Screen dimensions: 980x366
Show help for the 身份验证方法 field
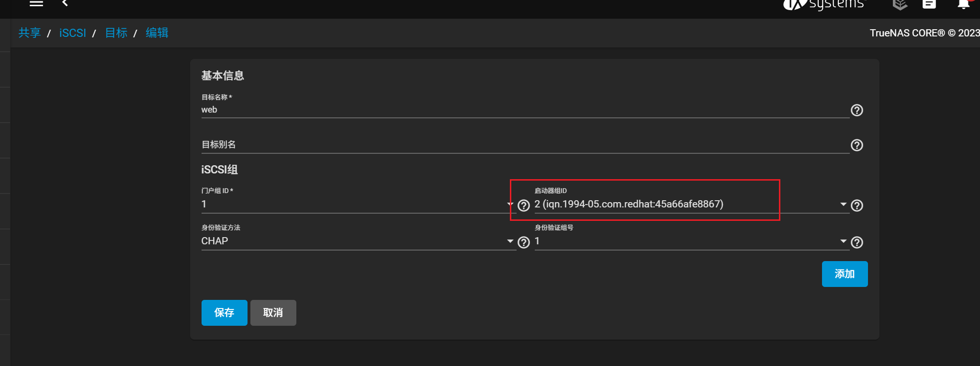[524, 242]
